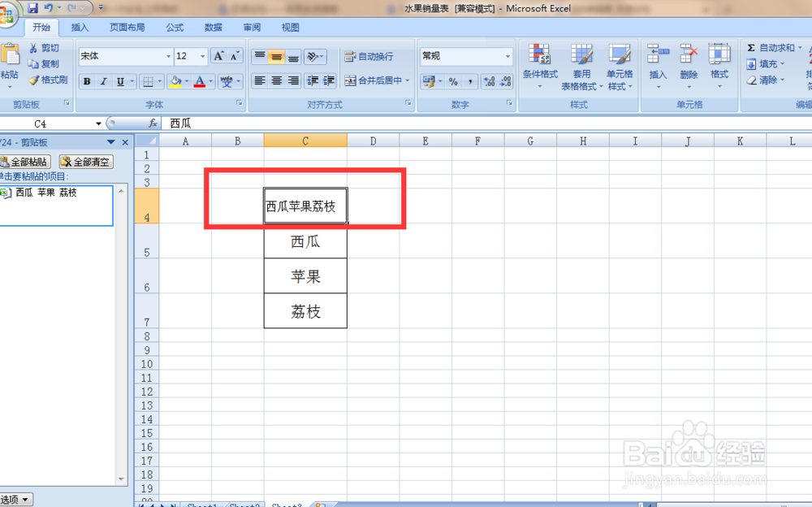
Task: Open the font size dropdown
Action: tap(202, 56)
